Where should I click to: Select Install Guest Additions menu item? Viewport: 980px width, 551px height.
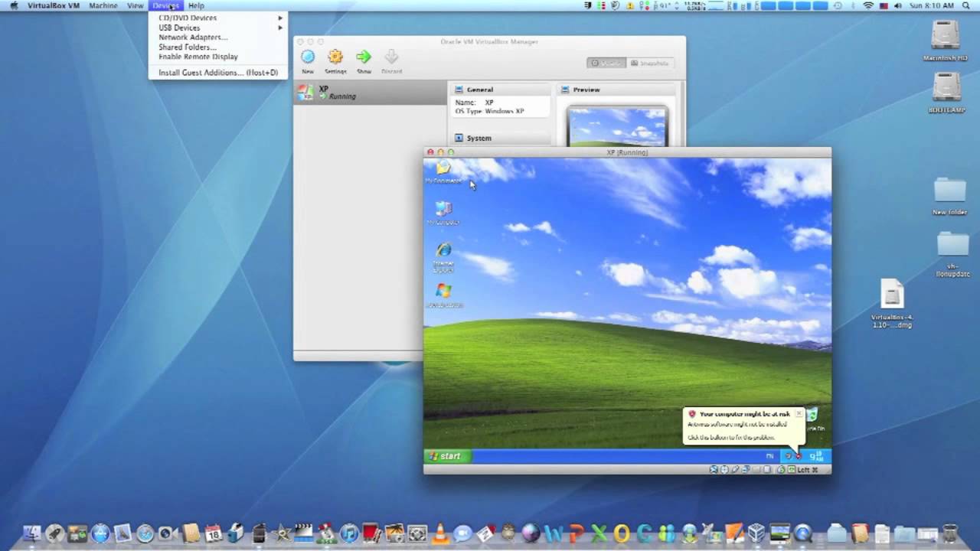[218, 73]
